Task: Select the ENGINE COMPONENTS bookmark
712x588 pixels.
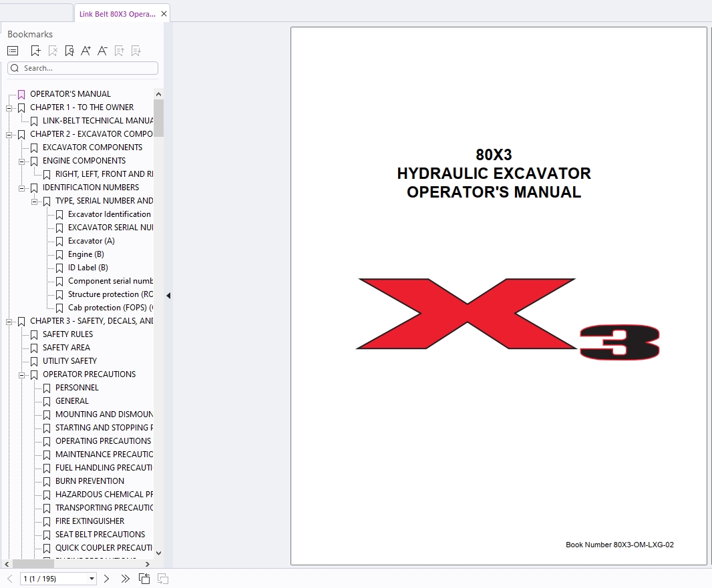Action: 84,161
